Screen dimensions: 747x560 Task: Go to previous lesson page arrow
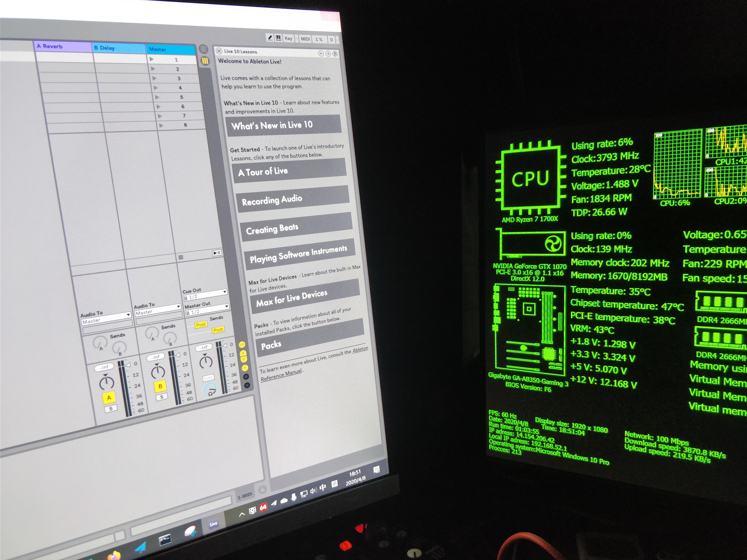click(321, 53)
